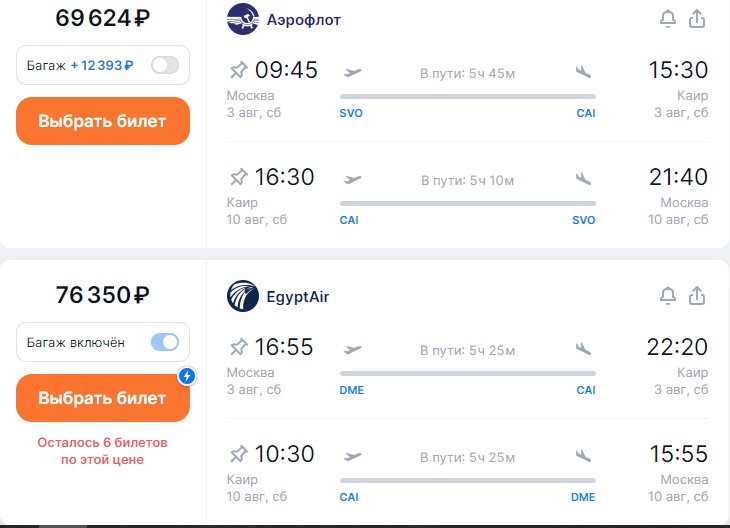The image size is (730, 528).
Task: Click the +12 393 ₽ baggage price label
Action: 102,65
